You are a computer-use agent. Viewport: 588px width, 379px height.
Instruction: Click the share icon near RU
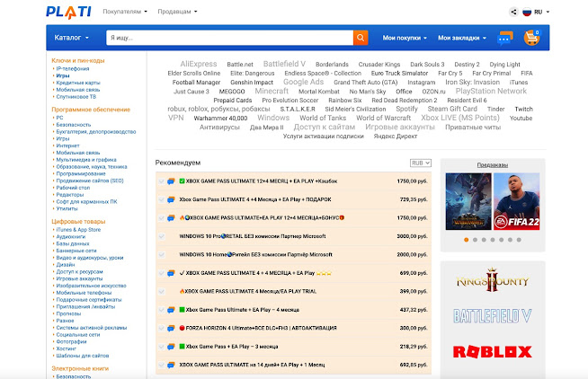pos(513,12)
